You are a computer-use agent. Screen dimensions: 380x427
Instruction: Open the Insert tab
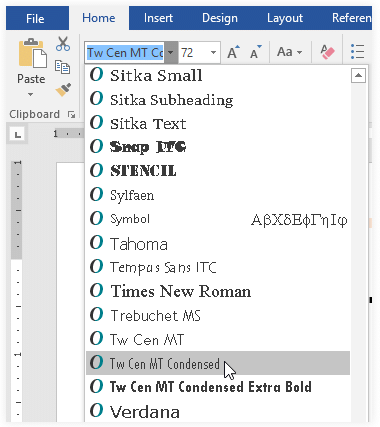[158, 18]
